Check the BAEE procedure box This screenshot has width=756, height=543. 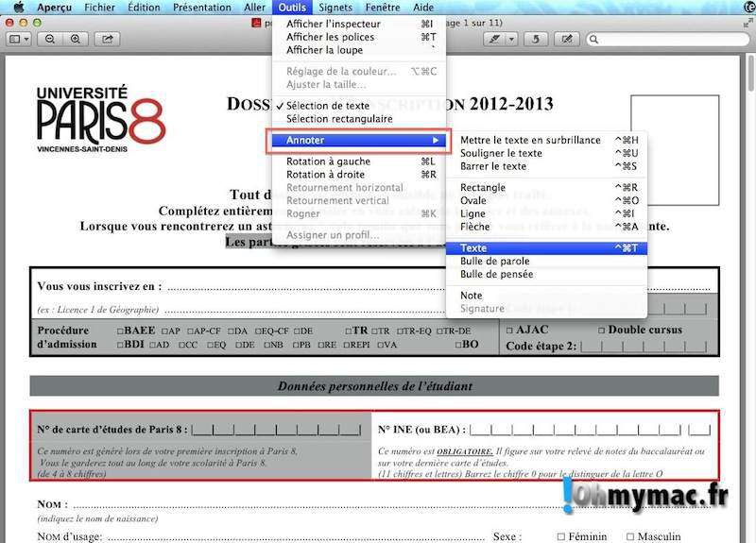click(121, 331)
